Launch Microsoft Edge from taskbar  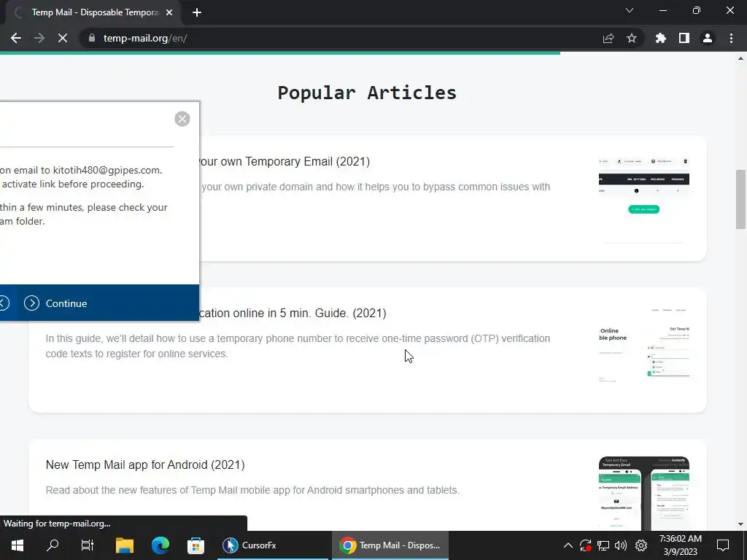160,545
